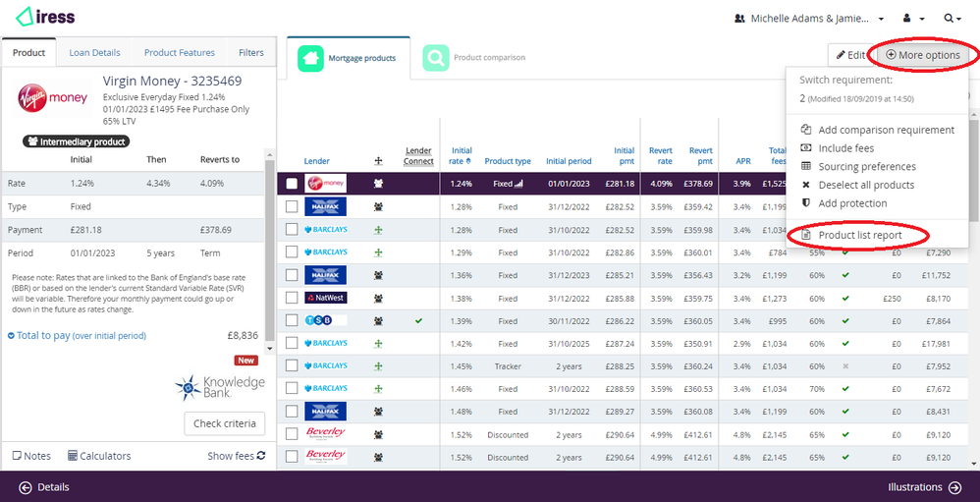The height and width of the screenshot is (502, 980).
Task: Sort by Initial rate column header
Action: (x=462, y=155)
